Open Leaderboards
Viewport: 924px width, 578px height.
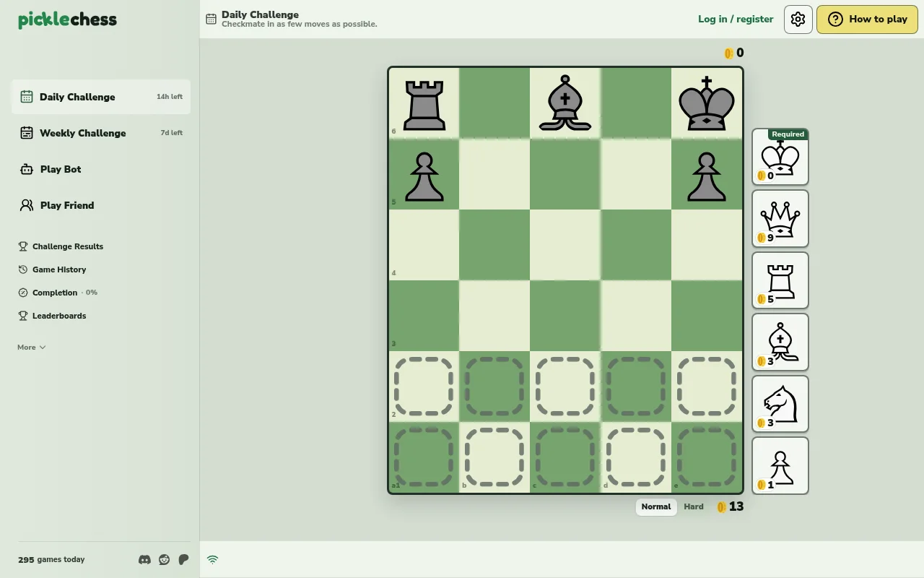(x=52, y=316)
